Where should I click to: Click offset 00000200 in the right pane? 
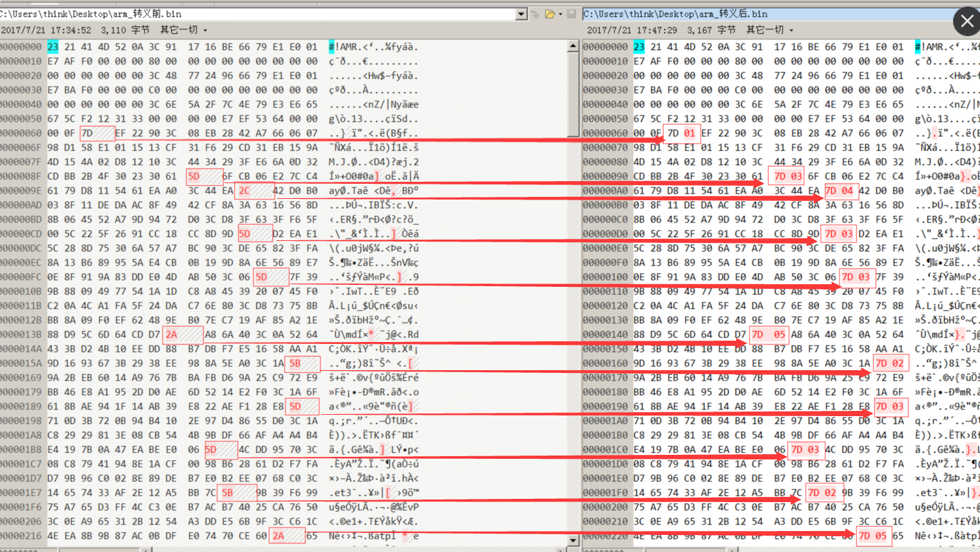pos(605,507)
